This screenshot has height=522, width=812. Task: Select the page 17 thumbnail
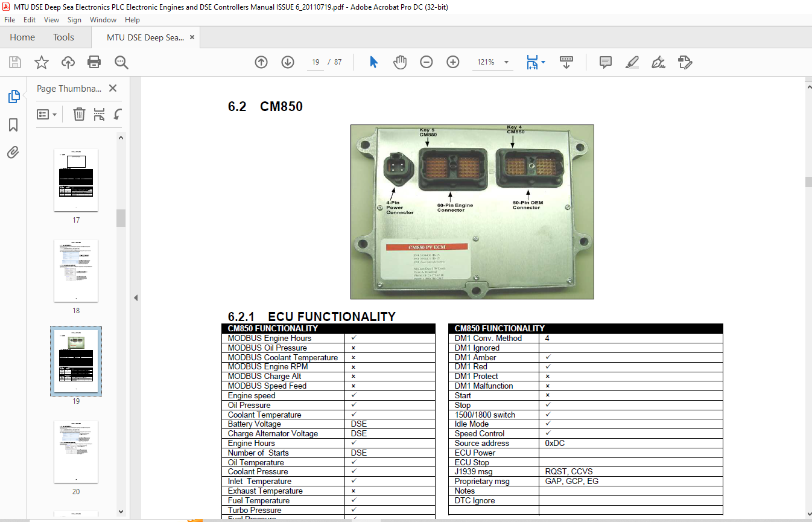76,180
